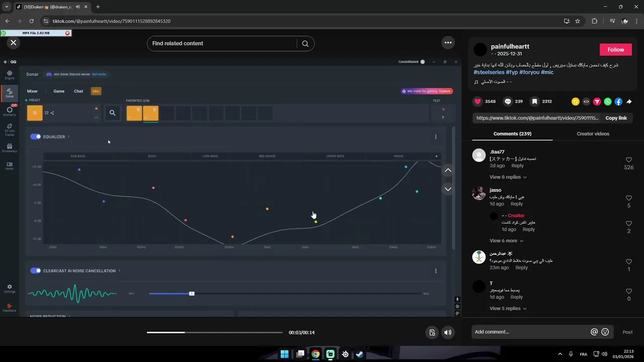The width and height of the screenshot is (644, 362).
Task: Switch to the Game tab in Sonar
Action: pyautogui.click(x=59, y=91)
